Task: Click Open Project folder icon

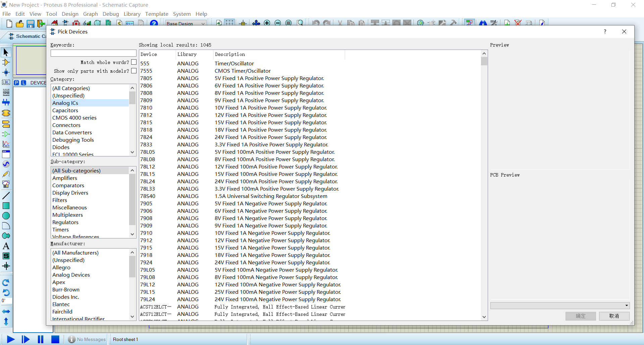Action: pyautogui.click(x=20, y=23)
